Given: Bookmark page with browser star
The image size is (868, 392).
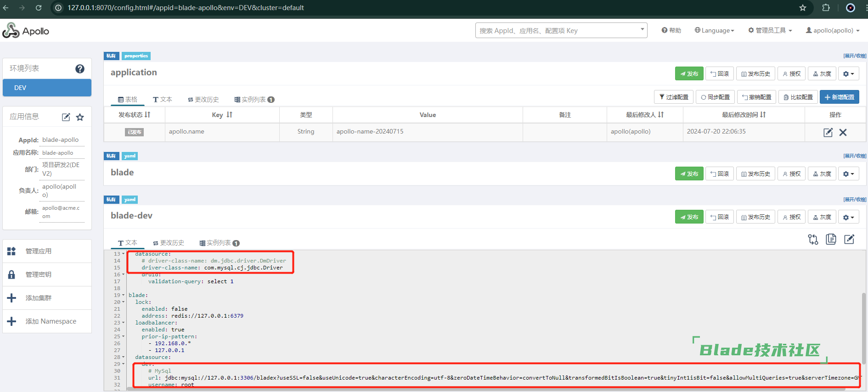Looking at the screenshot, I should (803, 8).
